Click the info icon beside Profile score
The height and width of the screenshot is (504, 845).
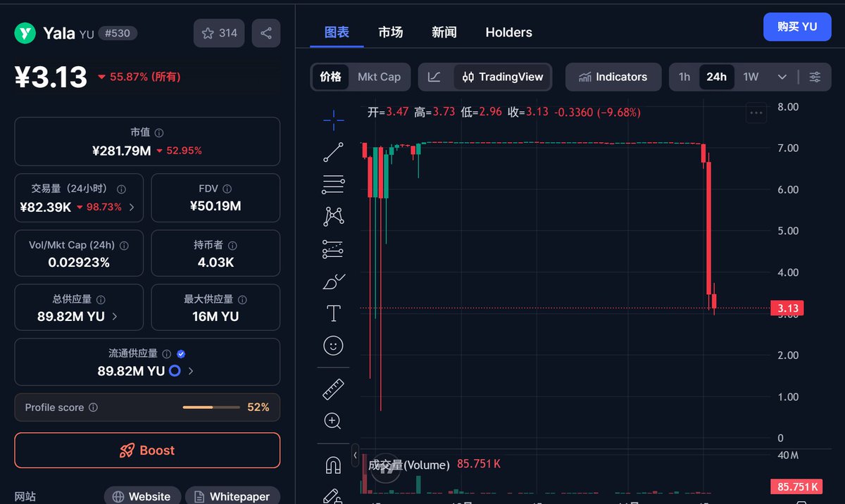(94, 408)
